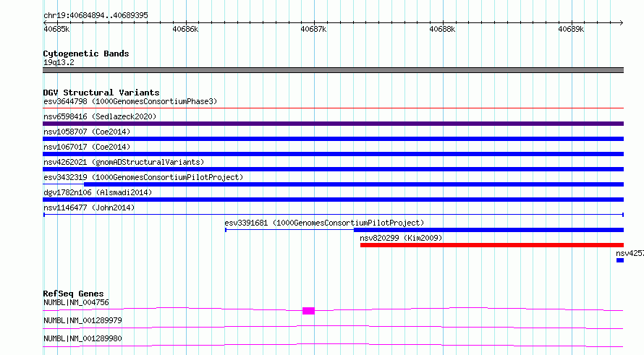Viewport: 644px width, 355px height.
Task: Click the truncated nsv4257 label at right edge
Action: click(x=630, y=253)
